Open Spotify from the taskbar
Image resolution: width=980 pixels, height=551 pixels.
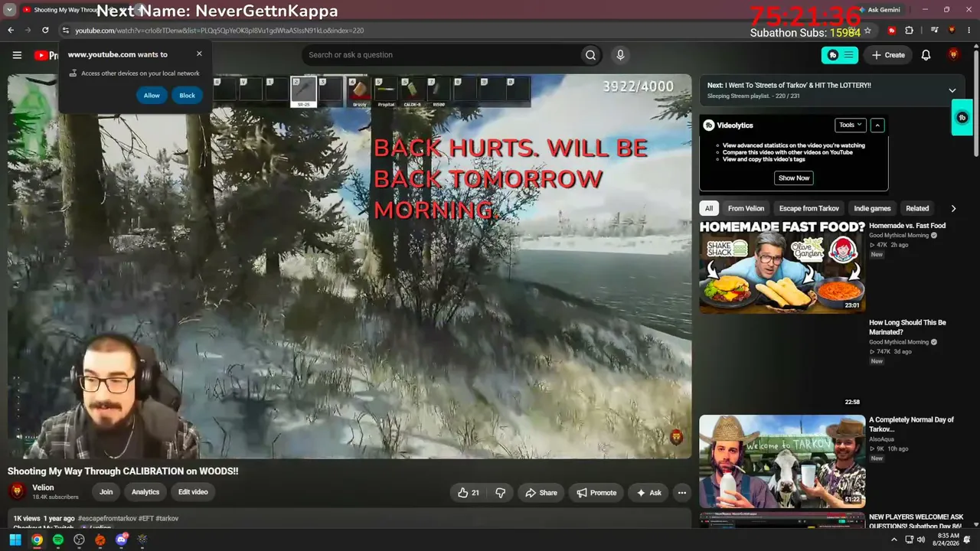pyautogui.click(x=58, y=540)
